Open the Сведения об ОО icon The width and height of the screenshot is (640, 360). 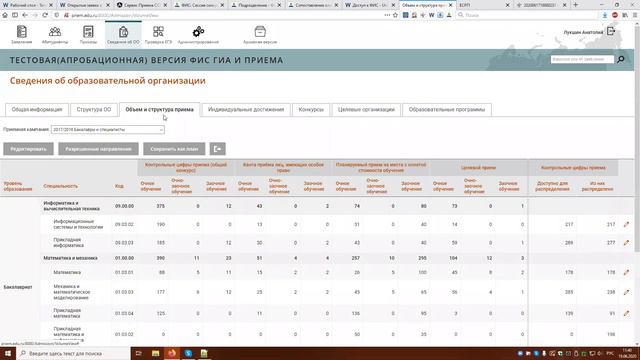point(123,32)
